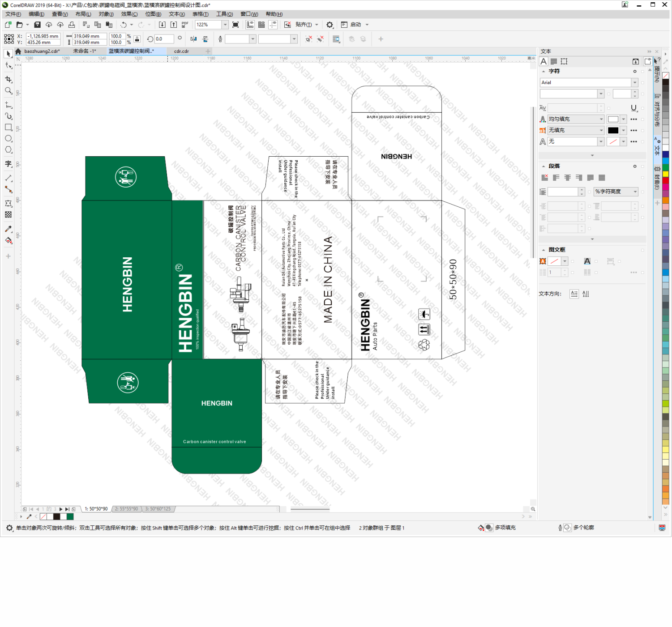Open the 文件 menu
This screenshot has height=627, width=672.
(13, 14)
